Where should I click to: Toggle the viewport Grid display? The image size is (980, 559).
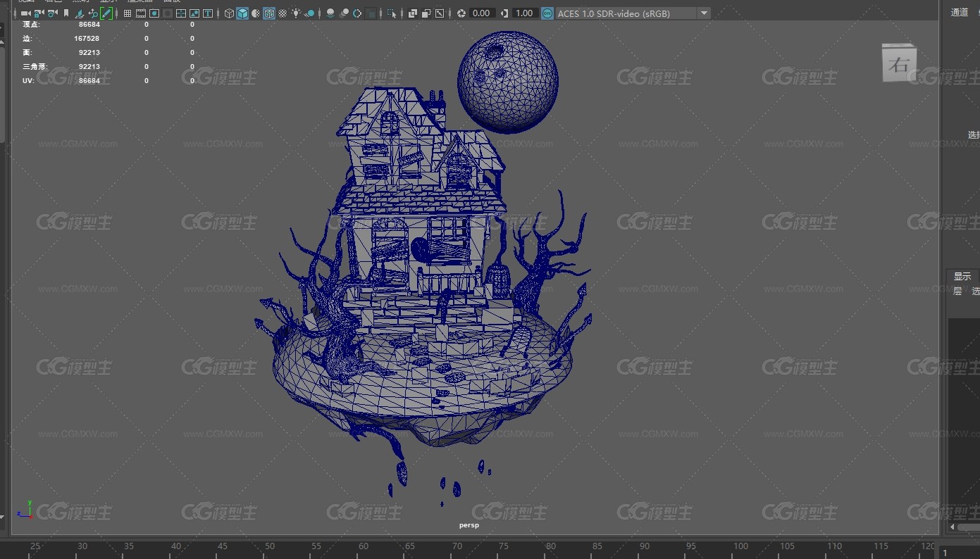(x=128, y=13)
